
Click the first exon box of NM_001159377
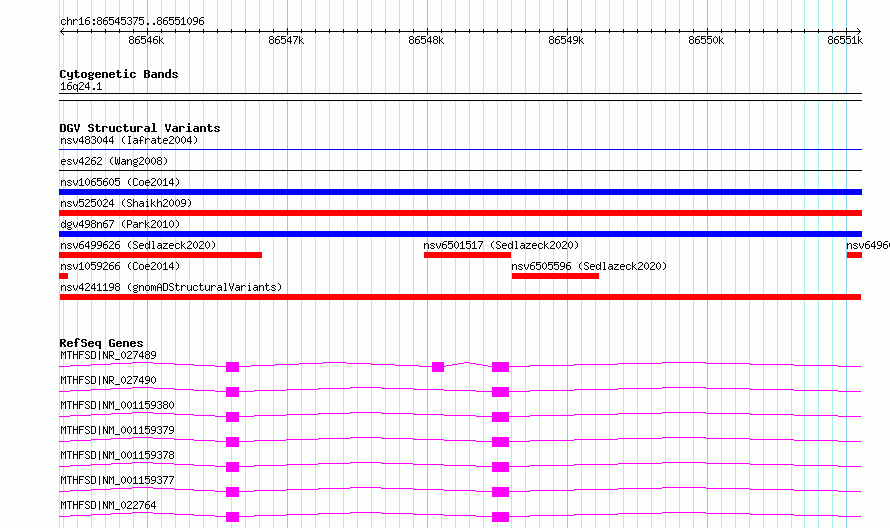(x=232, y=492)
